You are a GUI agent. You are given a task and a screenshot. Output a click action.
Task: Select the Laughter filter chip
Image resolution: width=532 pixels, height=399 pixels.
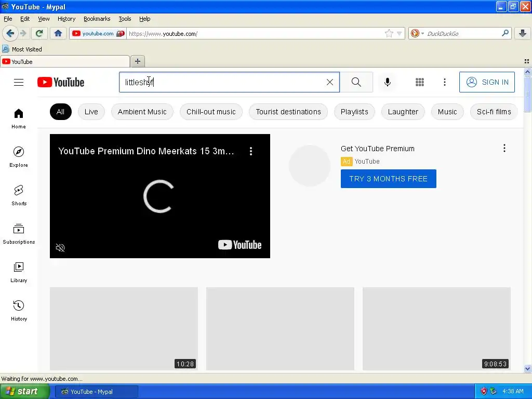403,112
